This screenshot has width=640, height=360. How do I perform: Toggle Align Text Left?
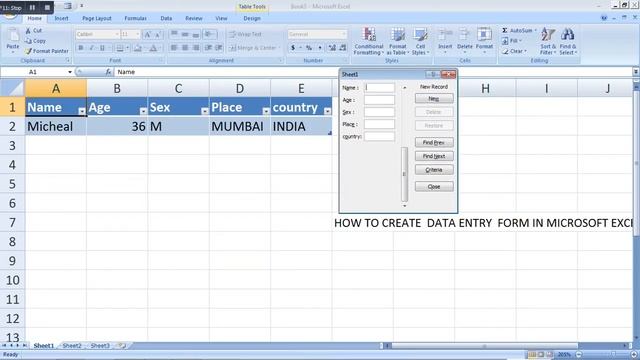(174, 48)
